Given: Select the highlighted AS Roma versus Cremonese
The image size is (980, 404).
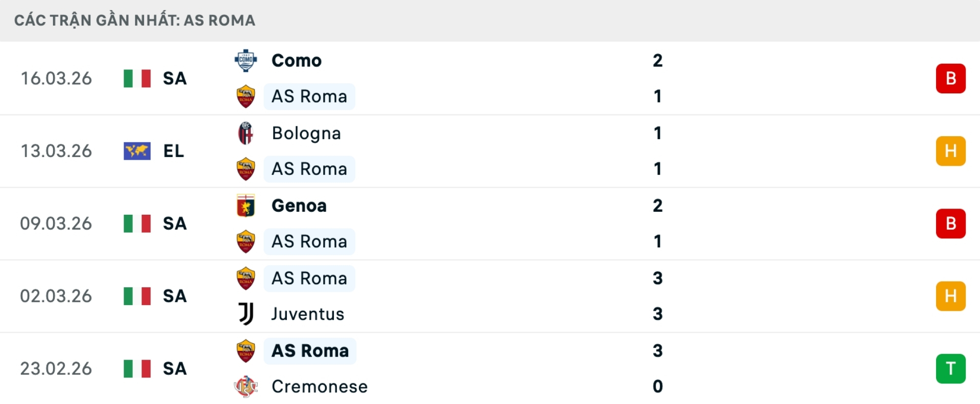Looking at the screenshot, I should pos(310,351).
